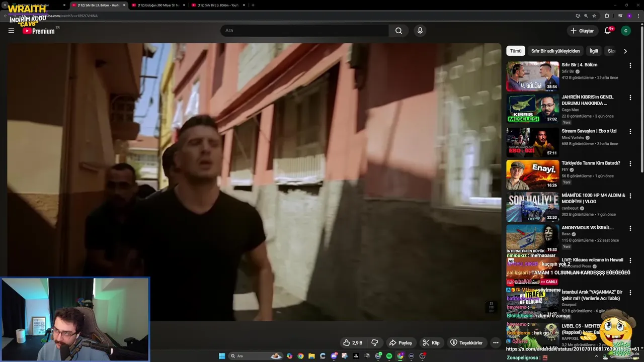The image size is (644, 362).
Task: Open a new browser tab
Action: click(253, 5)
